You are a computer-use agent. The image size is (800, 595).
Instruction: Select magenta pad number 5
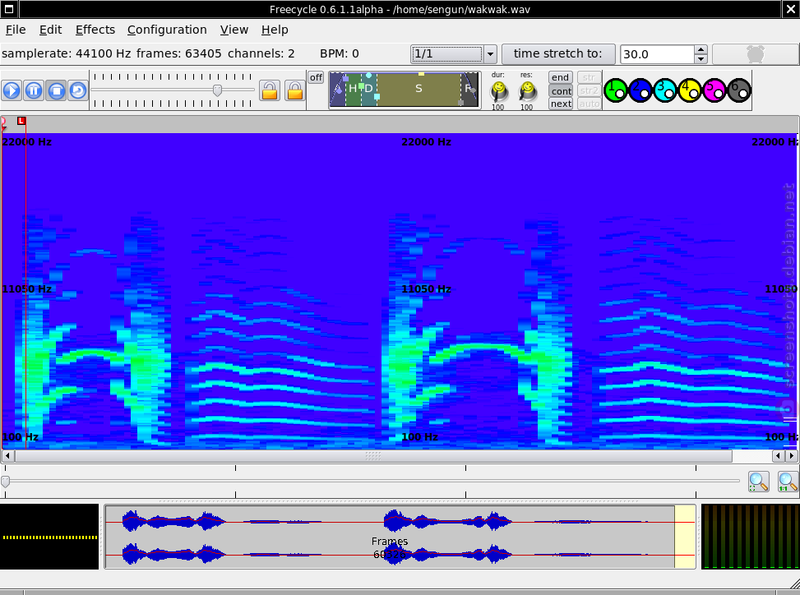tap(714, 91)
